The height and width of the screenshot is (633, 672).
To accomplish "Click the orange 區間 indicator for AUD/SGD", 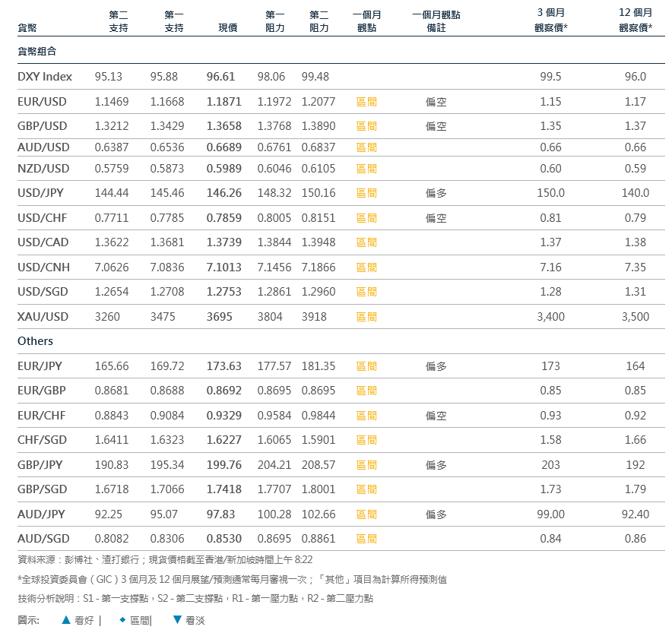I will 366,540.
